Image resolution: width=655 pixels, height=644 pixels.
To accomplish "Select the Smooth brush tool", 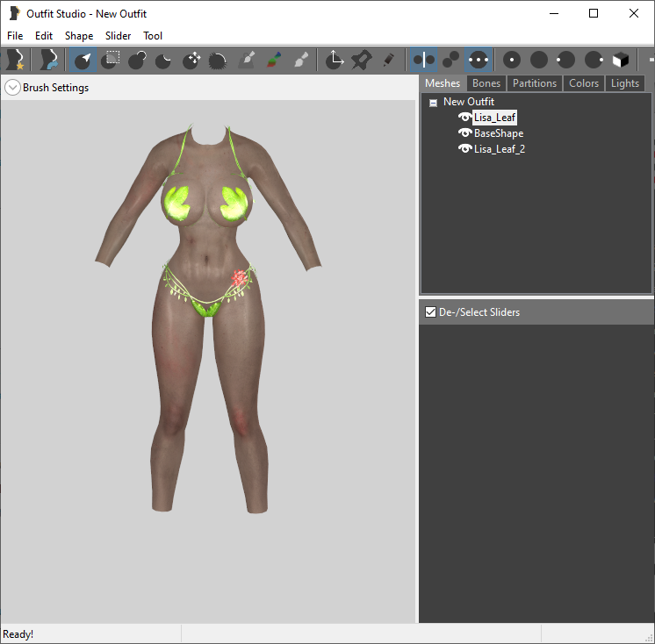I will (x=217, y=60).
